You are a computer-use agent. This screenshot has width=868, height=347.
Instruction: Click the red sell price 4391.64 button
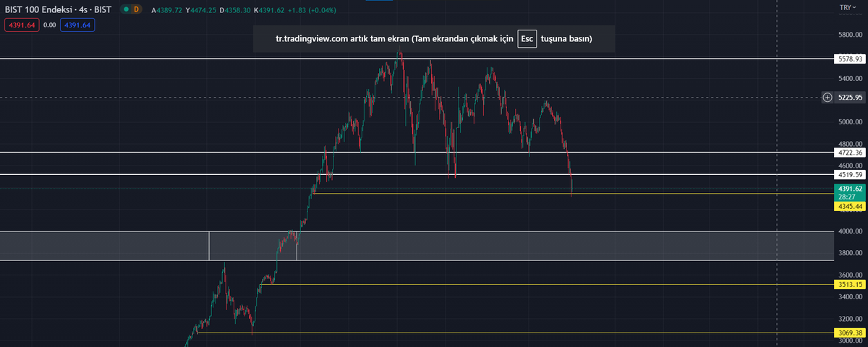point(20,25)
